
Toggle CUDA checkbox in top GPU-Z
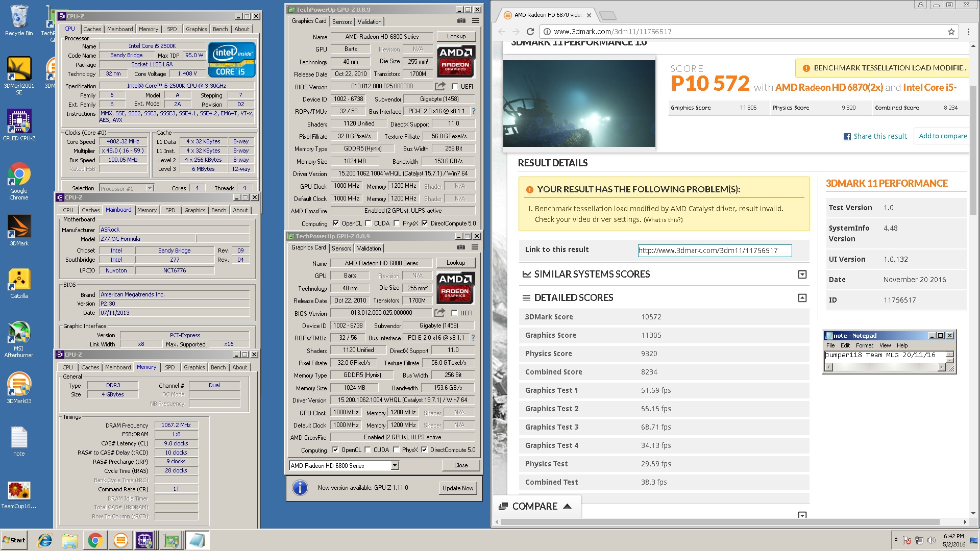click(x=368, y=223)
